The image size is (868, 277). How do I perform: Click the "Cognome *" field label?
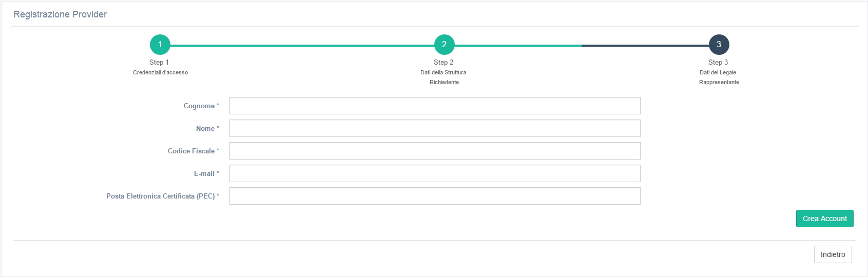click(201, 106)
